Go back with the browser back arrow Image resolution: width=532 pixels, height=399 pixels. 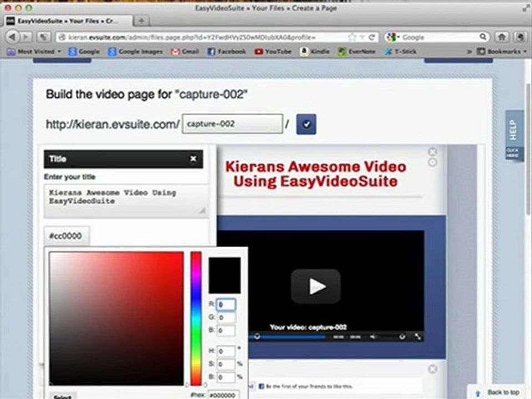tap(12, 37)
